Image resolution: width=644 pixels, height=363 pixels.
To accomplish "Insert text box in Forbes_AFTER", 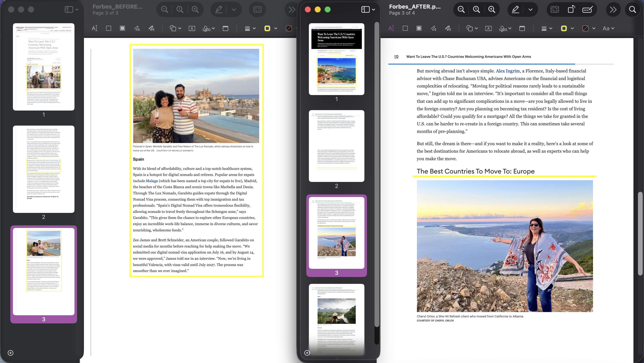I will [x=489, y=28].
